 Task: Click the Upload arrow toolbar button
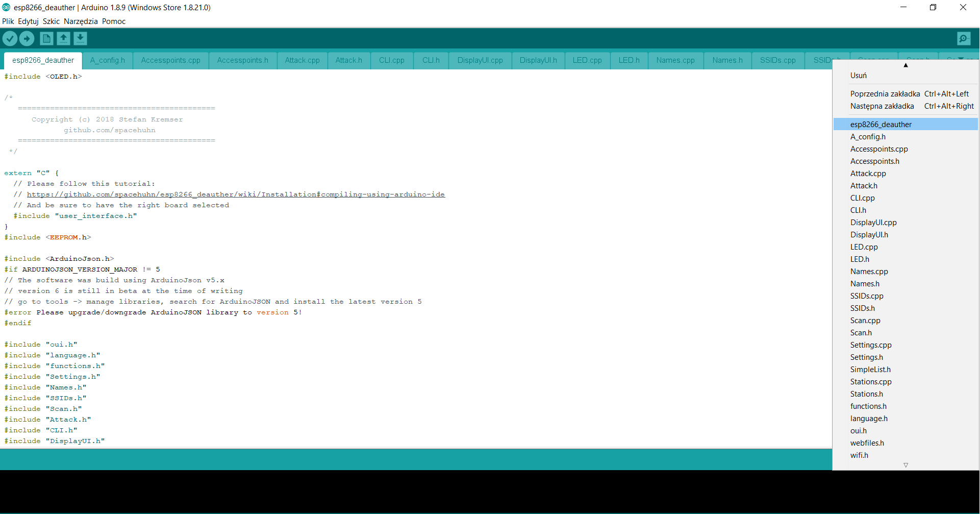pyautogui.click(x=27, y=38)
